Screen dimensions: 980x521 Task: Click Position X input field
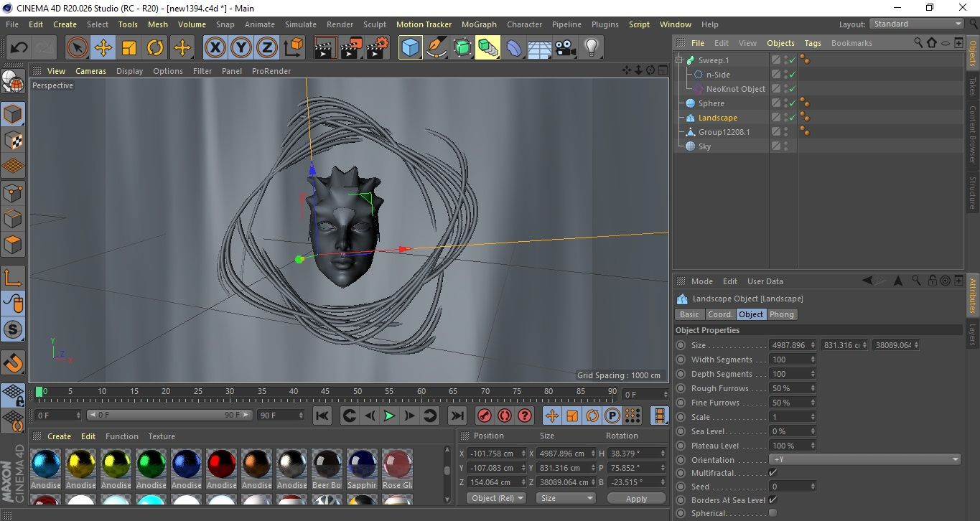(x=496, y=454)
